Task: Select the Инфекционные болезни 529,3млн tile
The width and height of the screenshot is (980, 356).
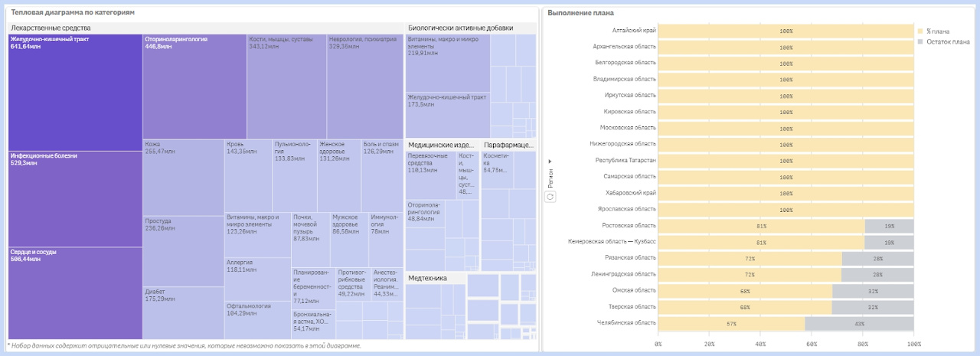Action: tap(75, 199)
